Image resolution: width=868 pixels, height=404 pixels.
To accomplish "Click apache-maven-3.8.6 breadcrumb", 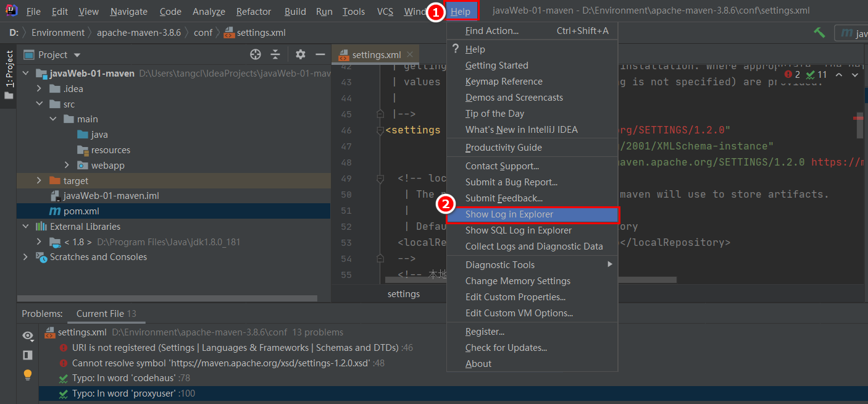I will point(139,33).
